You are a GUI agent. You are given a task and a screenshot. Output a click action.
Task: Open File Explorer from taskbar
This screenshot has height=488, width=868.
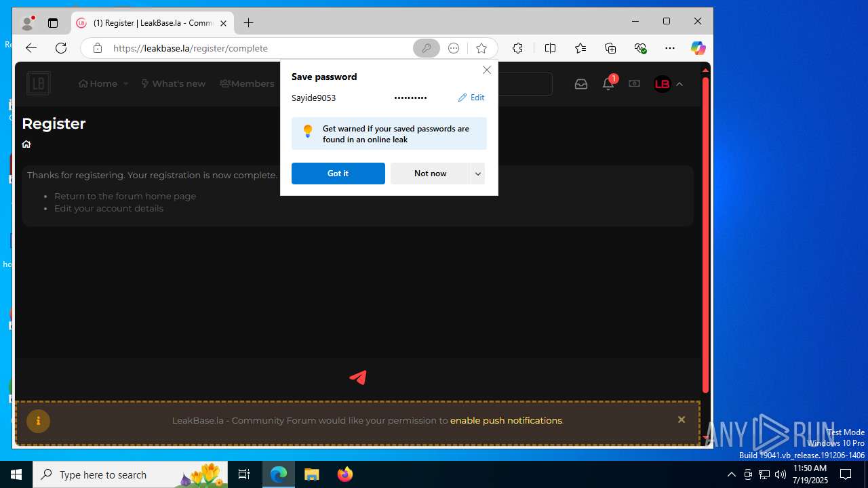[311, 474]
